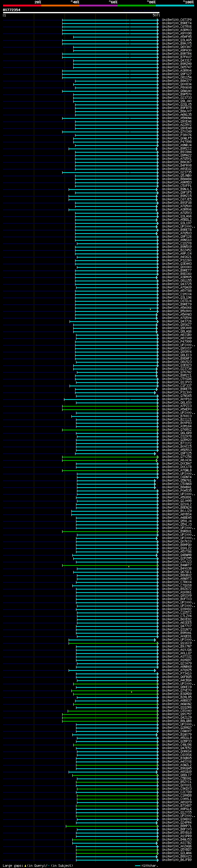Select the UniRef100_Q5N761 label
Viewport: 197px width, 868px height.
click(x=176, y=481)
